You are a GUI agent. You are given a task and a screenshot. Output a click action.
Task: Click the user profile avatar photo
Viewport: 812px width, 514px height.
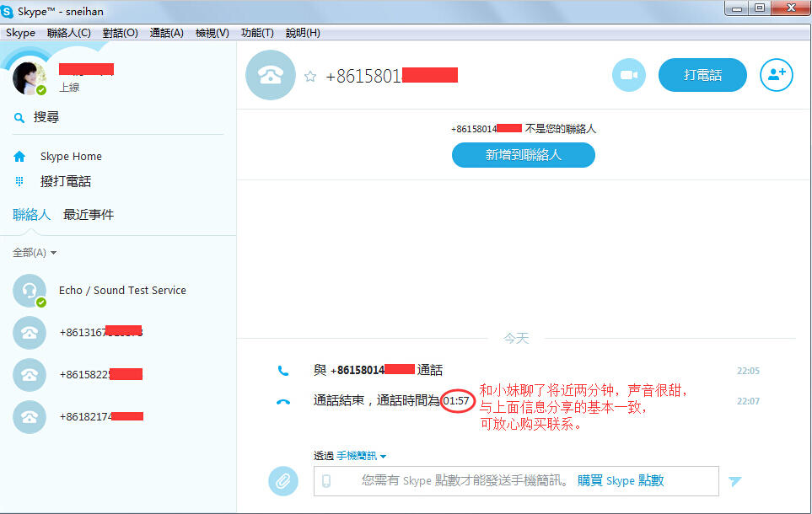point(29,78)
